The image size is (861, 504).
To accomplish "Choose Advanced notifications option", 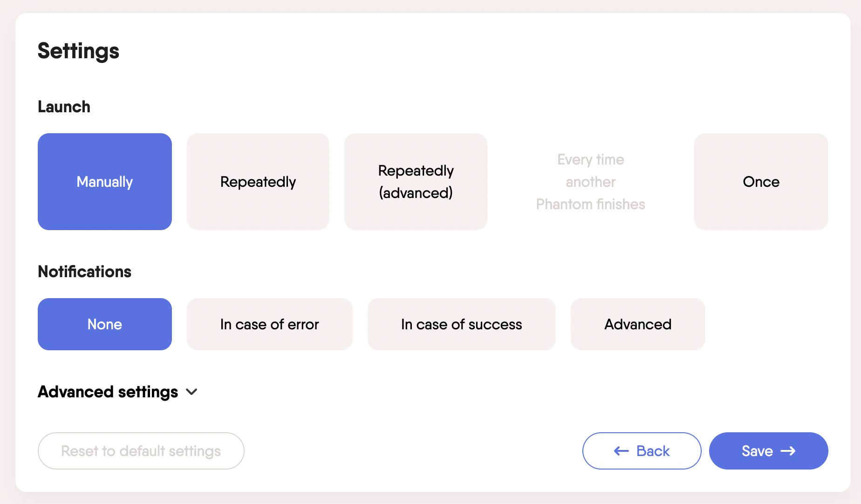I will pos(638,324).
